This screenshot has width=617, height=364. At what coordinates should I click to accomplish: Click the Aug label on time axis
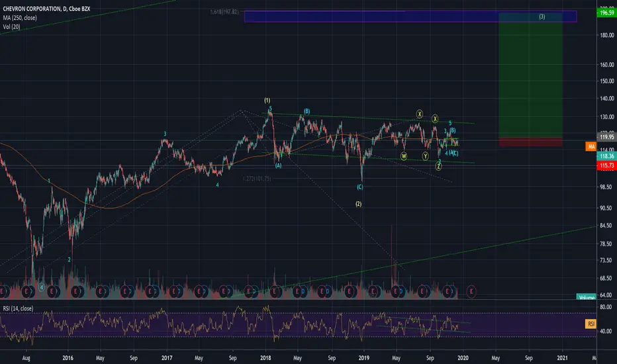(x=26, y=358)
